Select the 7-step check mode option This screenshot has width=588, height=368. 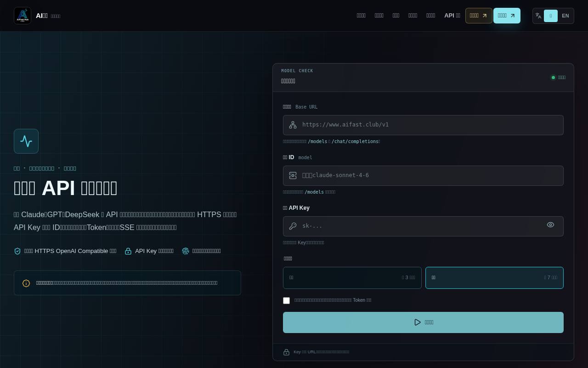click(494, 278)
